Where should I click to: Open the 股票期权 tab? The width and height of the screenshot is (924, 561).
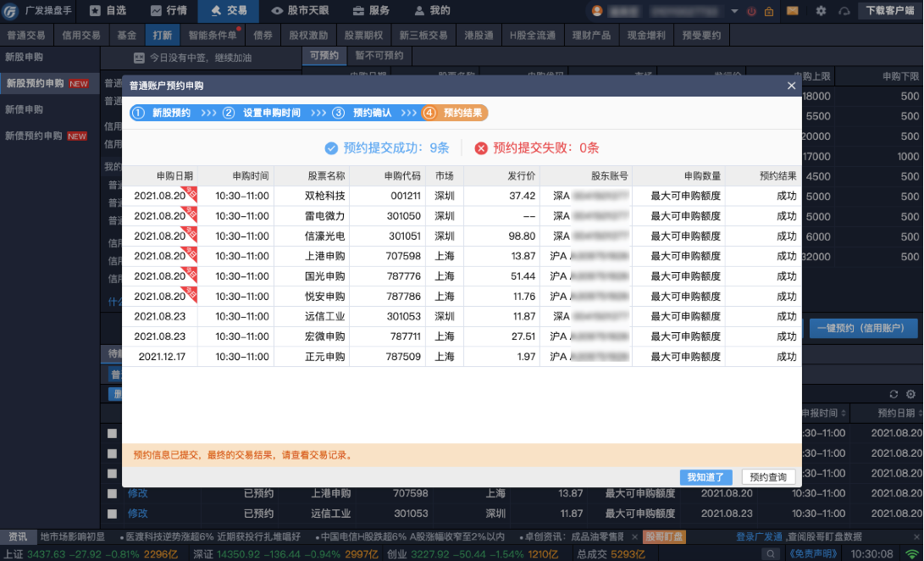click(363, 36)
